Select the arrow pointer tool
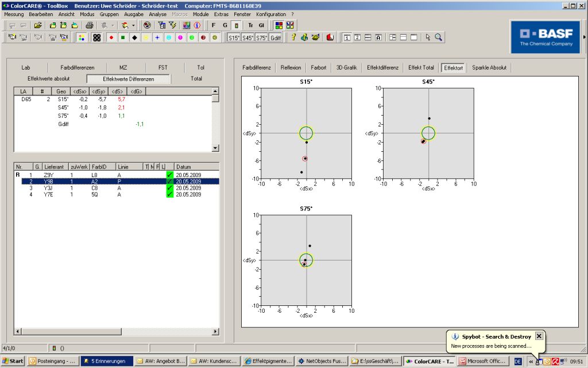Viewport: 588px width, 368px height. coord(428,37)
